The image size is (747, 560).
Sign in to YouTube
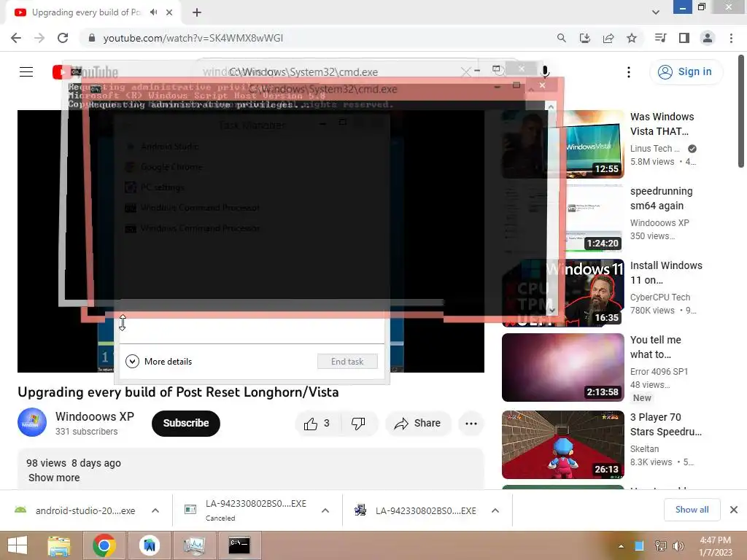[x=686, y=72]
